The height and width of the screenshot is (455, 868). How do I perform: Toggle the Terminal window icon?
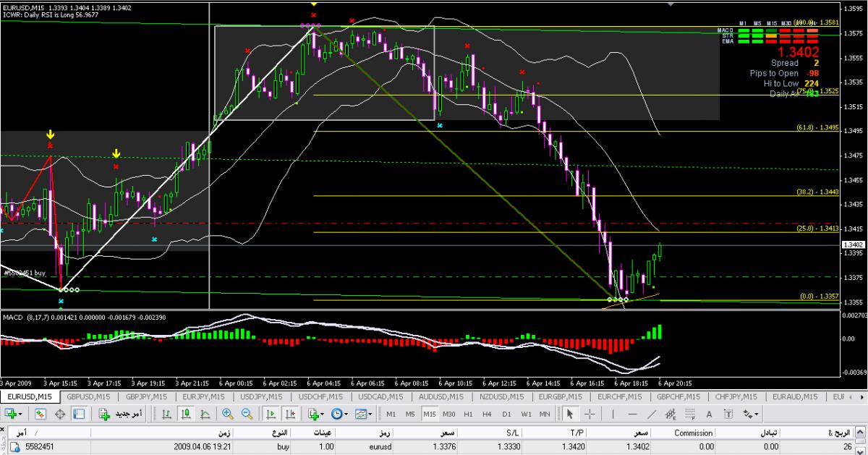[78, 414]
